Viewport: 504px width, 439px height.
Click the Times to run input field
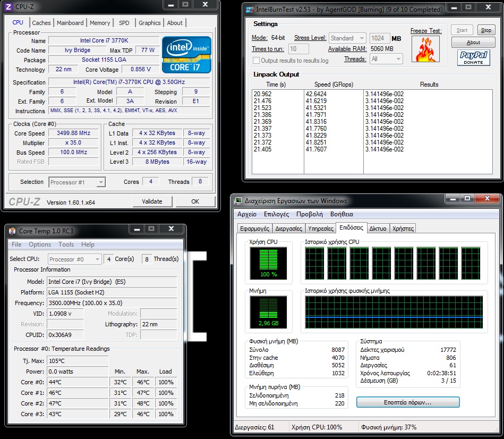pyautogui.click(x=298, y=49)
